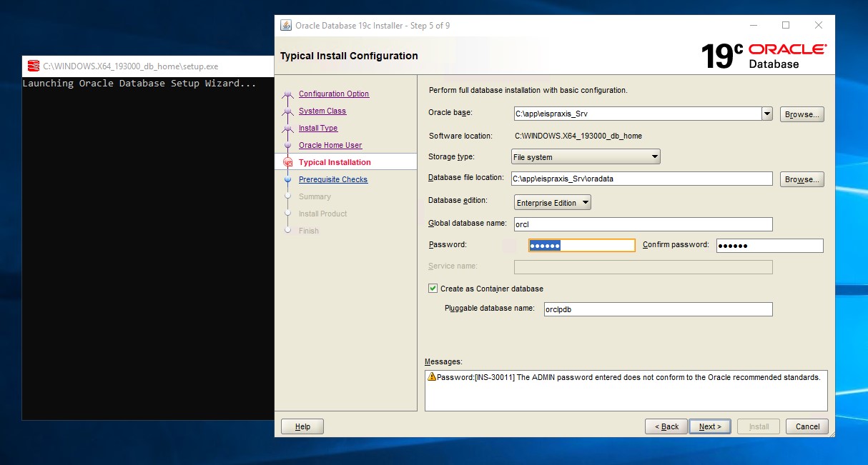
Task: Expand the Oracle base path dropdown
Action: coord(767,114)
